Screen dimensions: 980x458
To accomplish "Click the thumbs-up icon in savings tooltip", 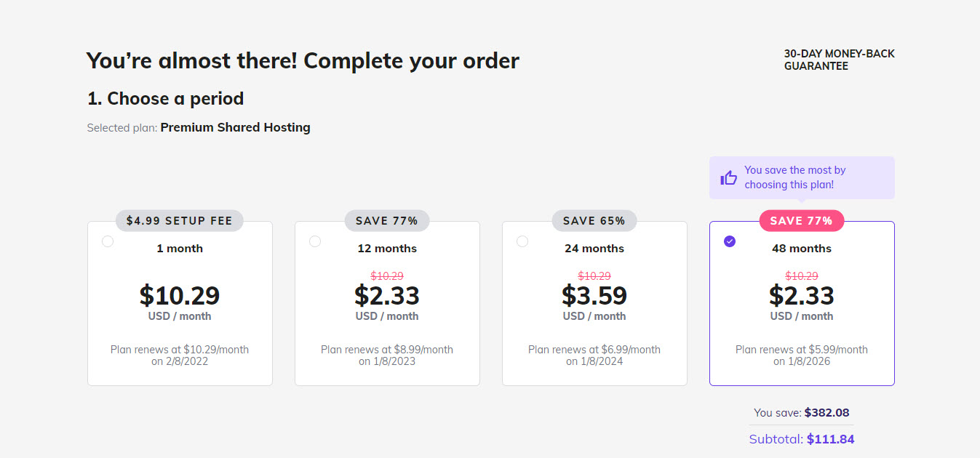I will tap(728, 177).
